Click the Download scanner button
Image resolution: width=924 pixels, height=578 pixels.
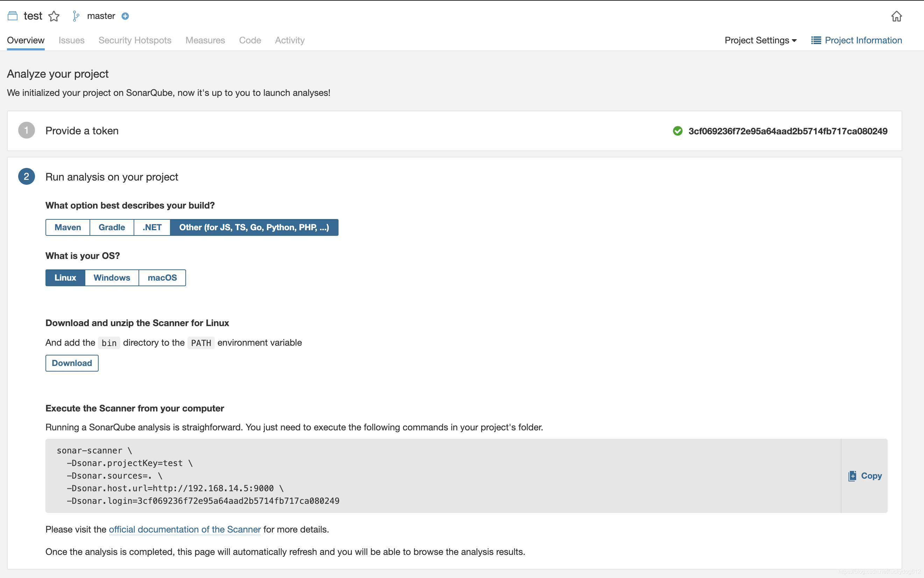point(72,363)
